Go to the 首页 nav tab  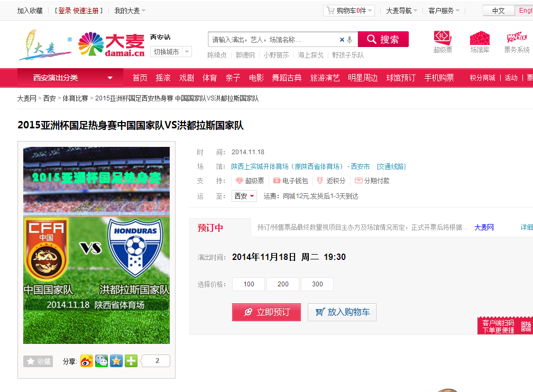(140, 78)
